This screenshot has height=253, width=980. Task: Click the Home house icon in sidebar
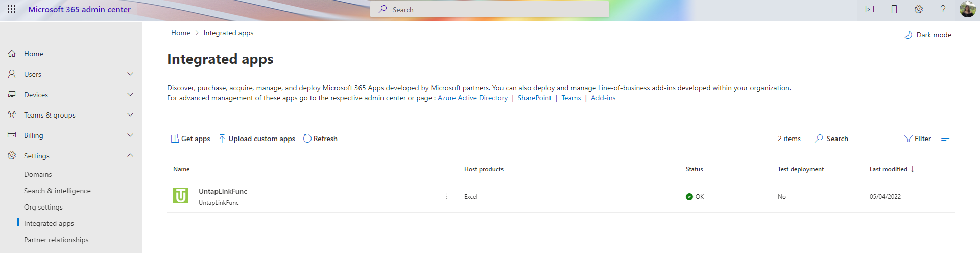(12, 54)
